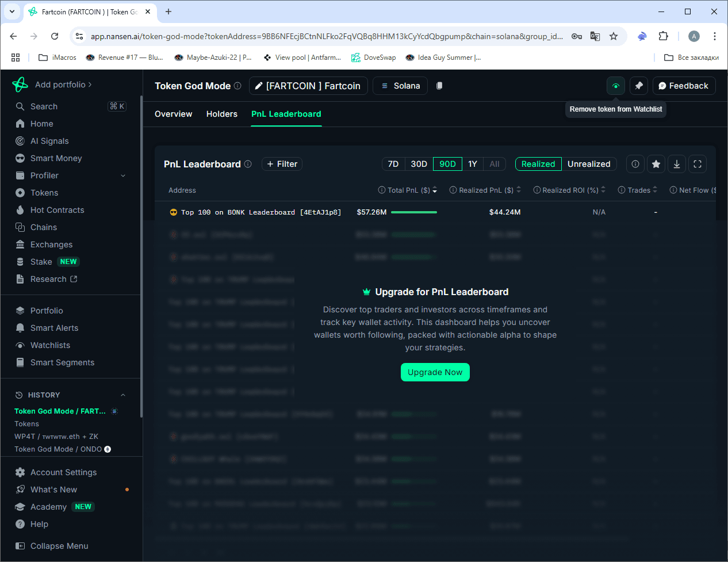The width and height of the screenshot is (728, 562).
Task: Collapse Menu in sidebar
Action: click(x=52, y=546)
